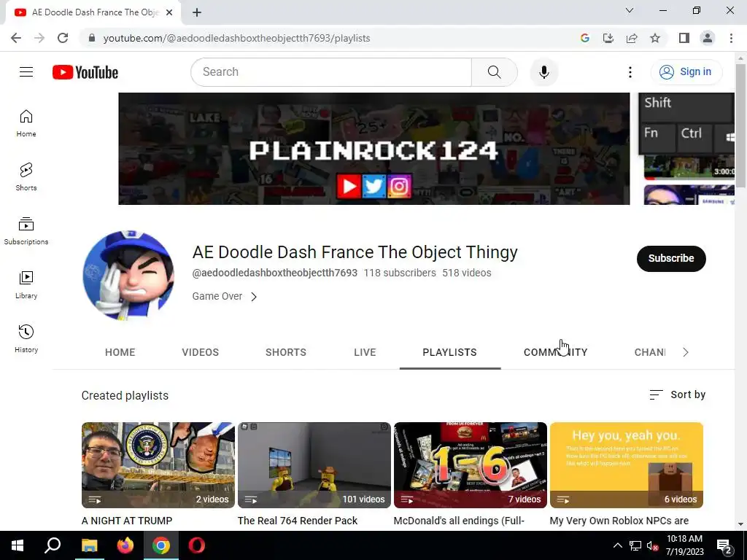The height and width of the screenshot is (560, 747).
Task: Switch to channel HOME tab
Action: (120, 352)
